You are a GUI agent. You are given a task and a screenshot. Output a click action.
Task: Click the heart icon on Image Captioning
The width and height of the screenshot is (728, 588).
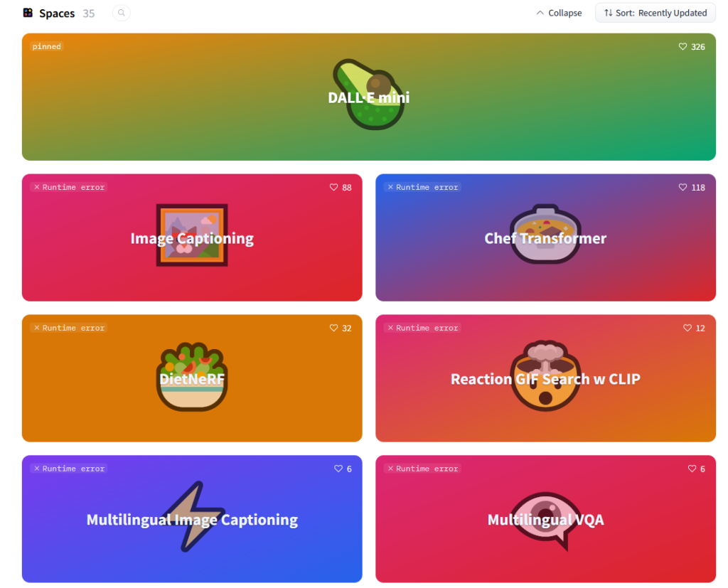pos(333,187)
